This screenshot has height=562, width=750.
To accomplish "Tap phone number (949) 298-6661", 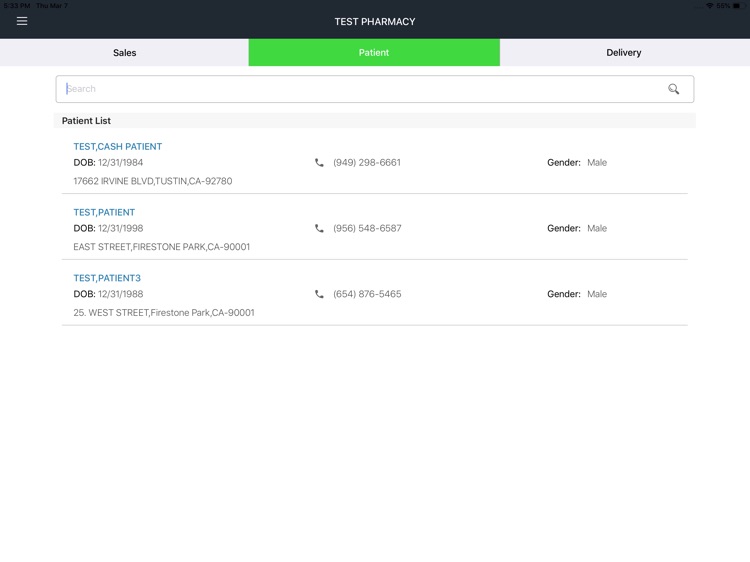I will 367,163.
